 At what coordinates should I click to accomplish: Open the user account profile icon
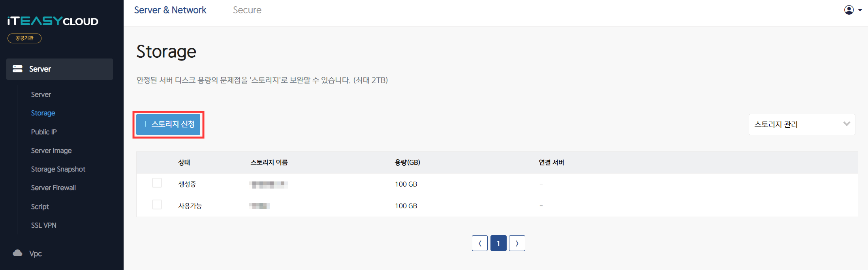coord(849,10)
